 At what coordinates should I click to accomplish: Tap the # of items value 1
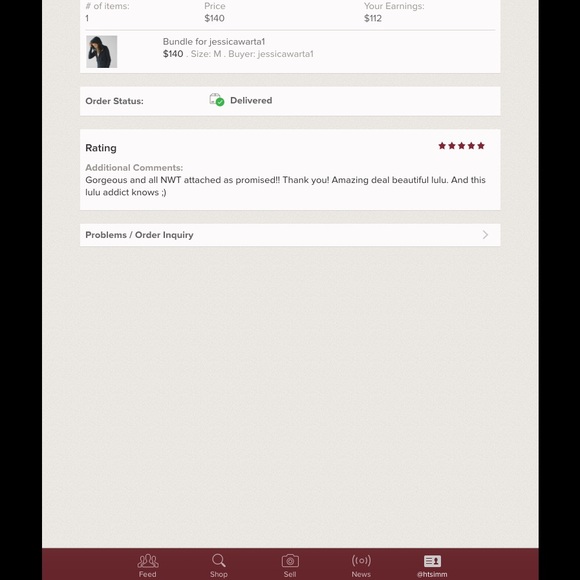[x=87, y=18]
